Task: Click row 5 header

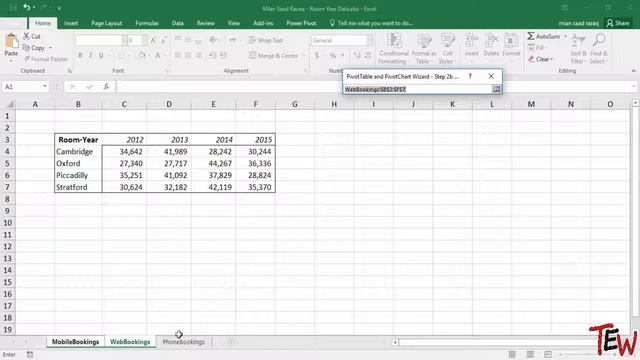Action: [x=7, y=163]
